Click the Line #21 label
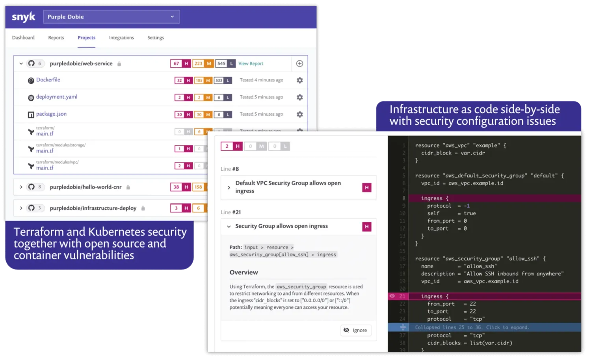The image size is (591, 364). (x=231, y=212)
